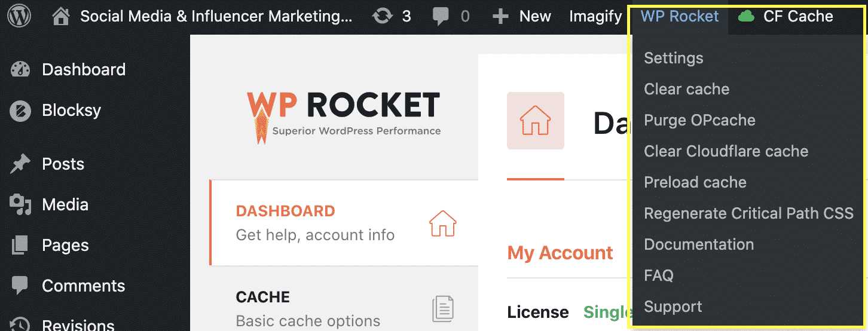Click the Blocksy logo icon in sidebar

pos(20,111)
